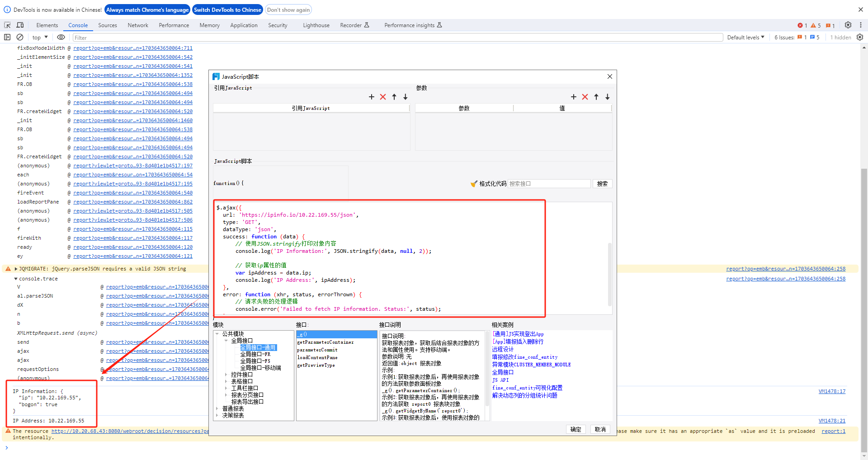Click the inspect element picker icon
This screenshot has height=460, width=868.
[7, 25]
